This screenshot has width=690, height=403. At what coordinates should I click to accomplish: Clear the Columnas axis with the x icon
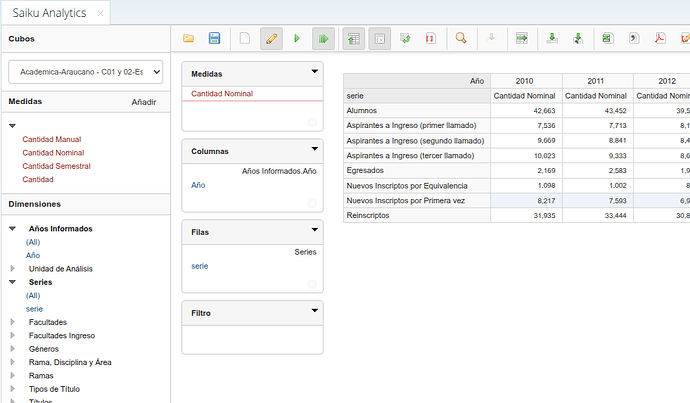tap(312, 203)
